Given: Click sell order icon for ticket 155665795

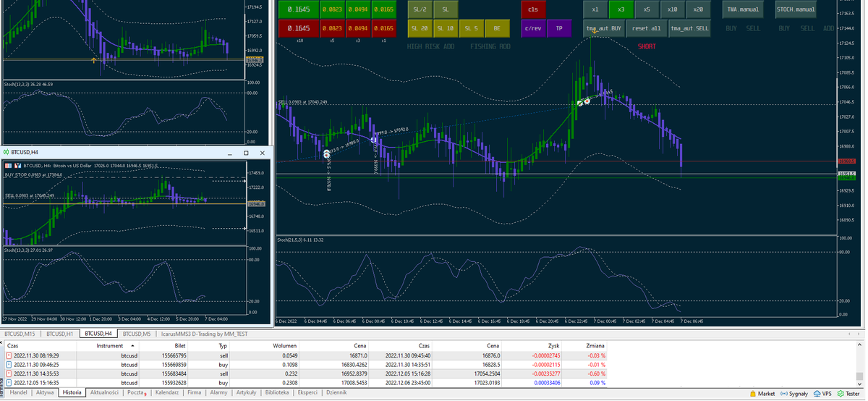Looking at the screenshot, I should click(9, 356).
